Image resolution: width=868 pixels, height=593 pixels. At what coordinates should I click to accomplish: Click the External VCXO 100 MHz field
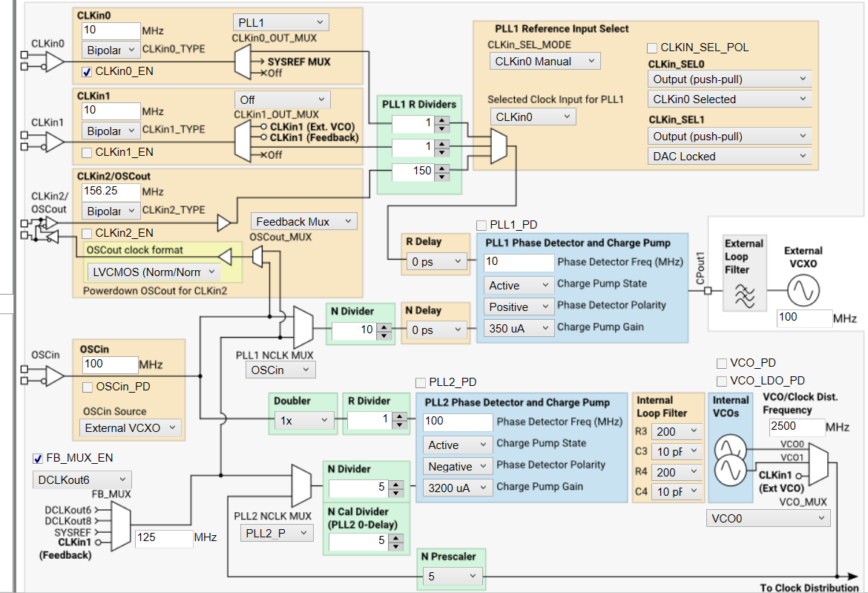804,318
